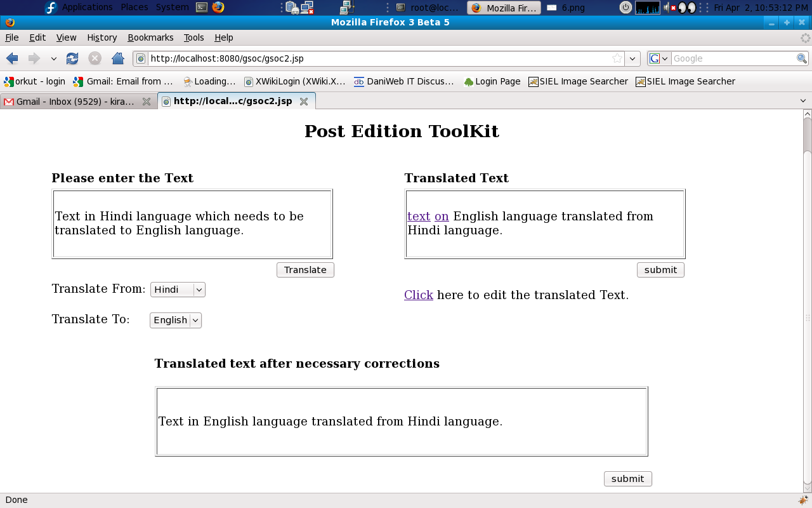Image resolution: width=812 pixels, height=508 pixels.
Task: Click the search magnifier icon in Google box
Action: point(802,58)
